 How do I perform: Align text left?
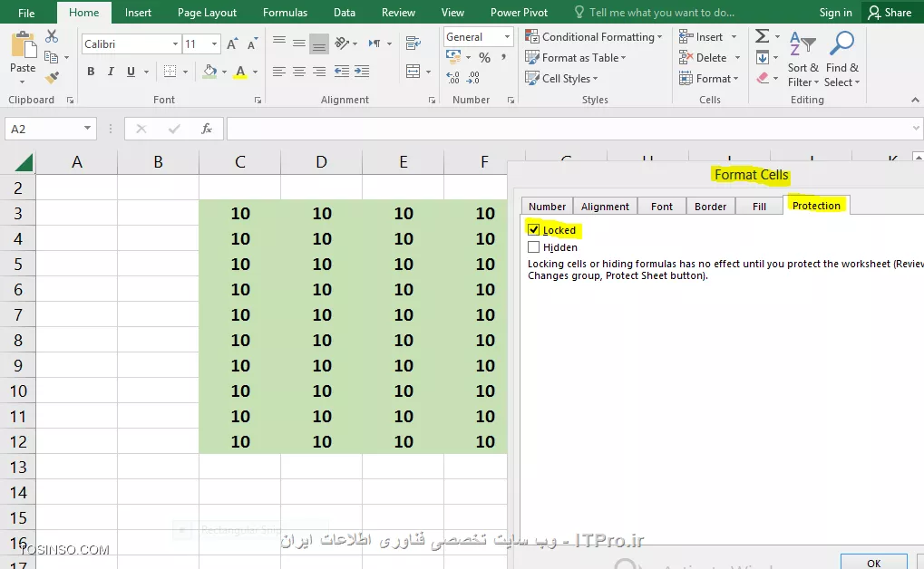(279, 72)
